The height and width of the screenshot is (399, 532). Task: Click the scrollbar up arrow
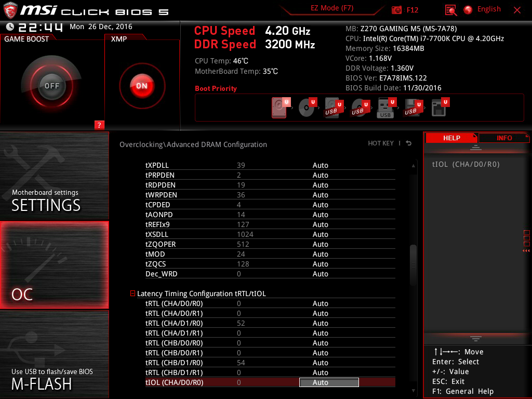click(x=413, y=166)
